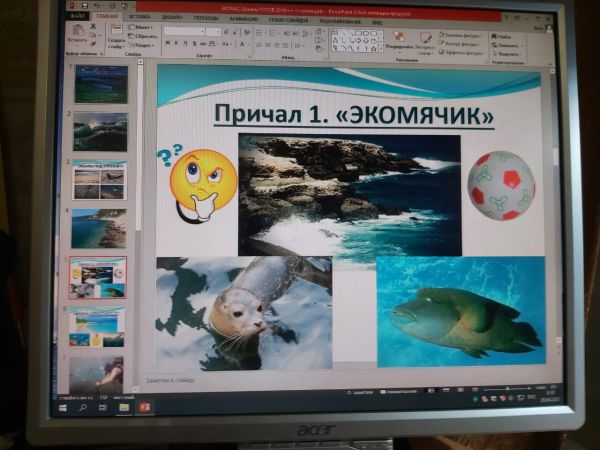This screenshot has width=600, height=450.
Task: Select the beach coastline slide thumbnail 4
Action: click(99, 228)
